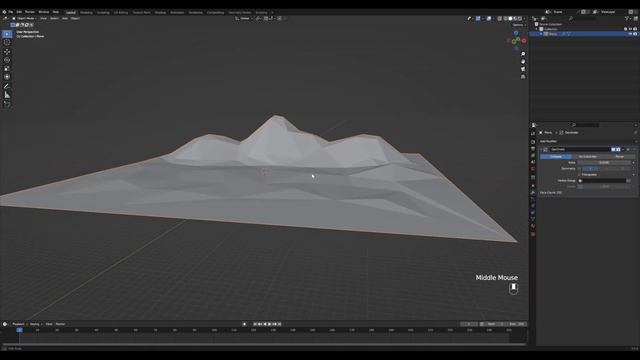Open the Output properties tab icon
Screen dimensions: 640x360
click(x=533, y=149)
